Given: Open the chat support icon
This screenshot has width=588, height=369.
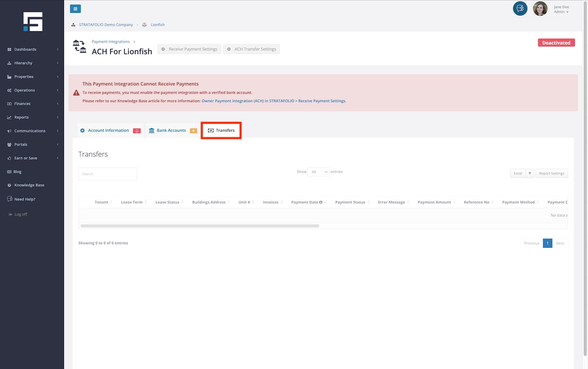Looking at the screenshot, I should point(520,9).
